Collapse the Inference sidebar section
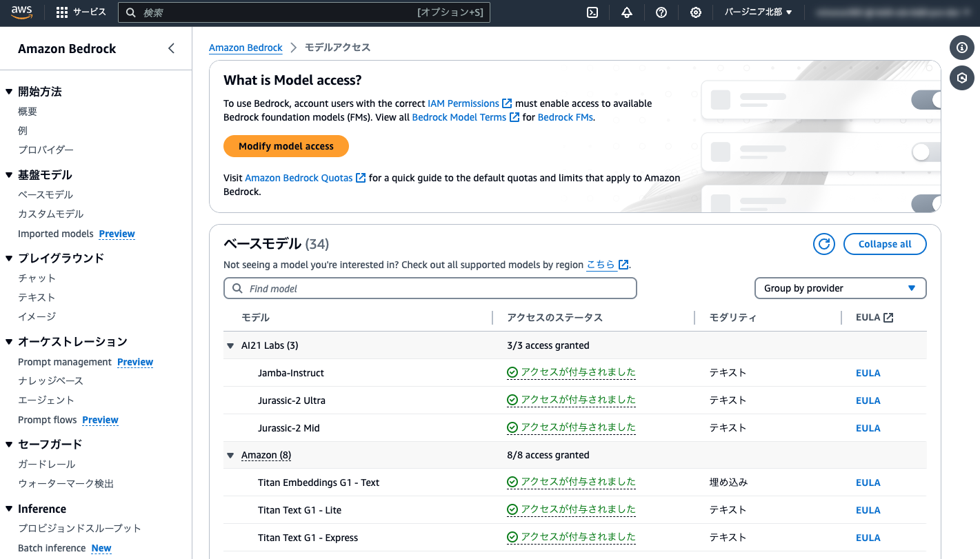Screen dimensions: 980x559 (x=9, y=509)
